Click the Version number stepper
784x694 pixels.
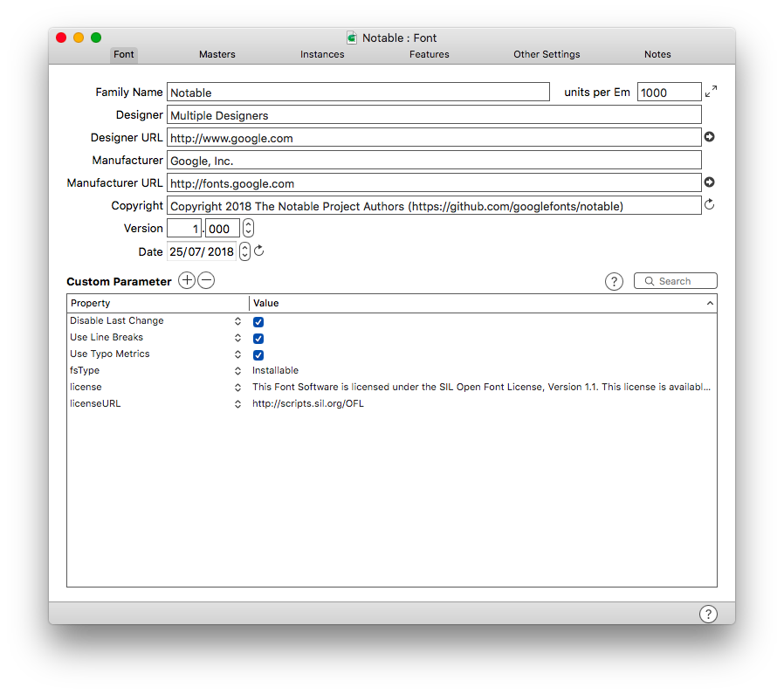pyautogui.click(x=248, y=228)
